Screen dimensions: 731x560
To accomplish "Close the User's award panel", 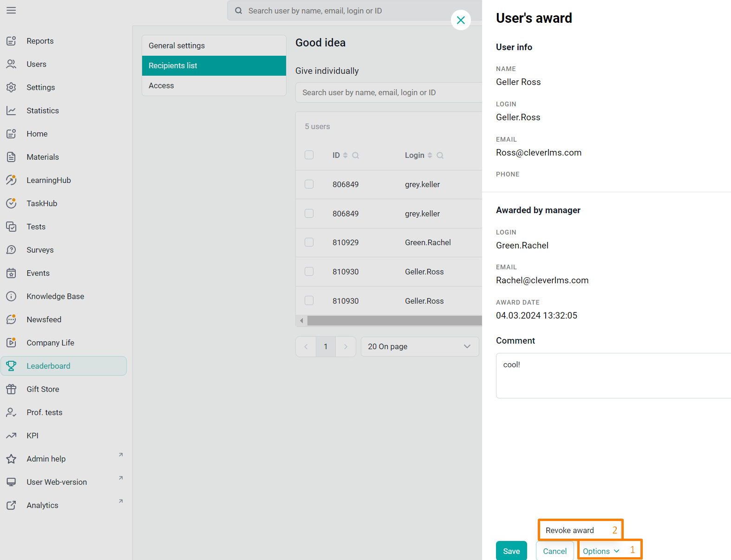I will 461,20.
